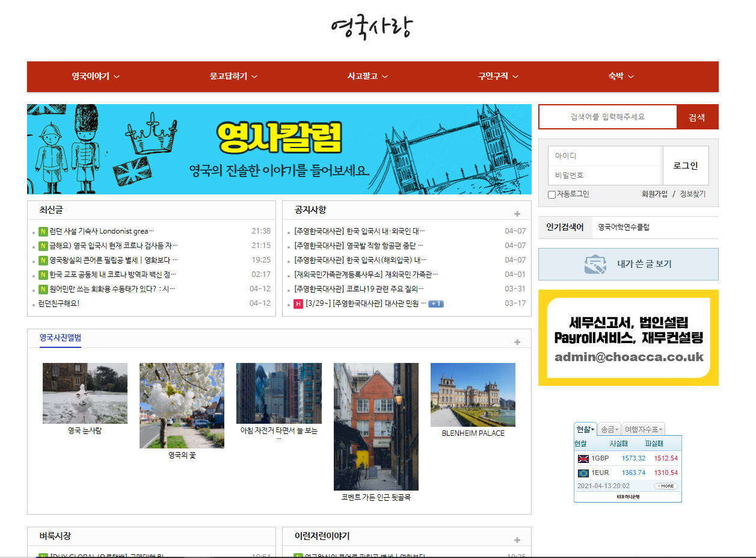Open the 송금 tab in exchange widget
756x558 pixels.
609,429
